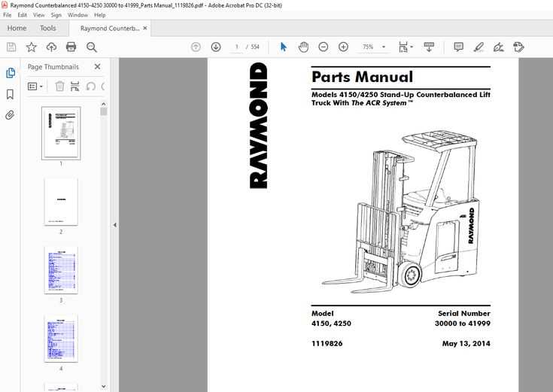Select the Highlight text pen icon

point(479,47)
